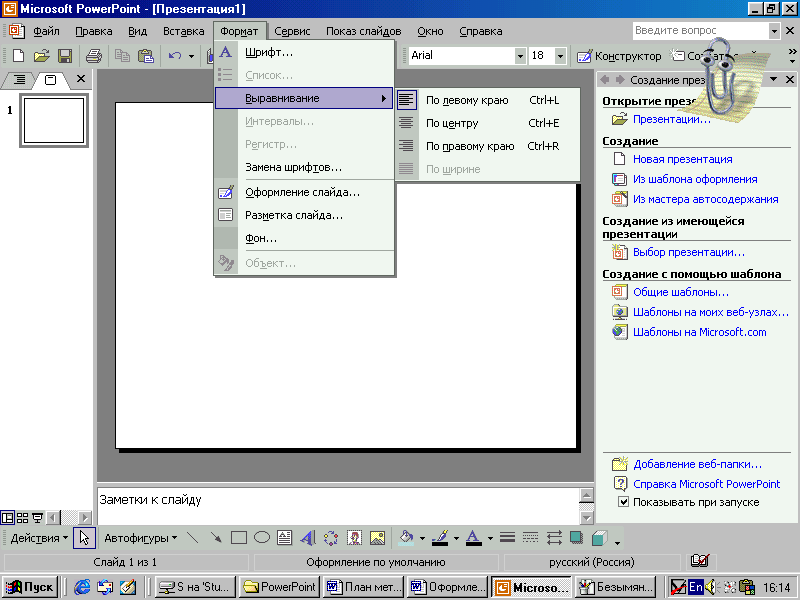Viewport: 800px width, 600px height.
Task: Select the Line drawing tool
Action: [x=193, y=538]
